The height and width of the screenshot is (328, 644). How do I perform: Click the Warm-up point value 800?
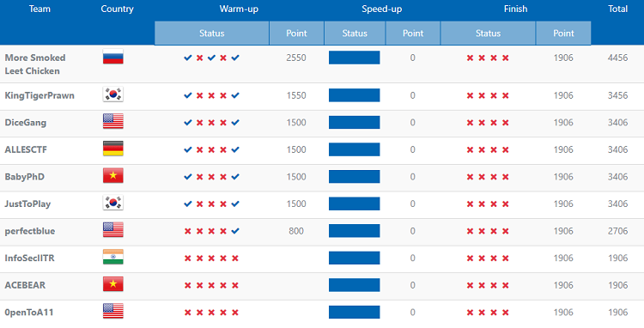click(x=296, y=231)
